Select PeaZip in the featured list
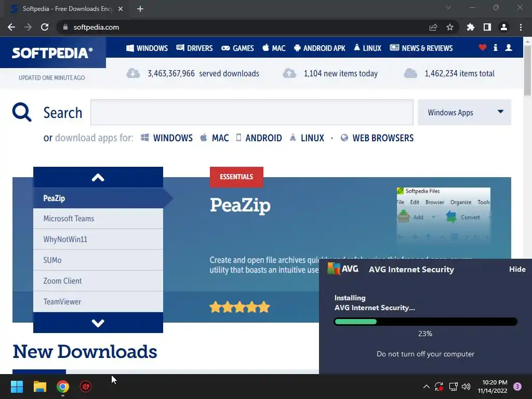The image size is (532, 399). coord(98,198)
